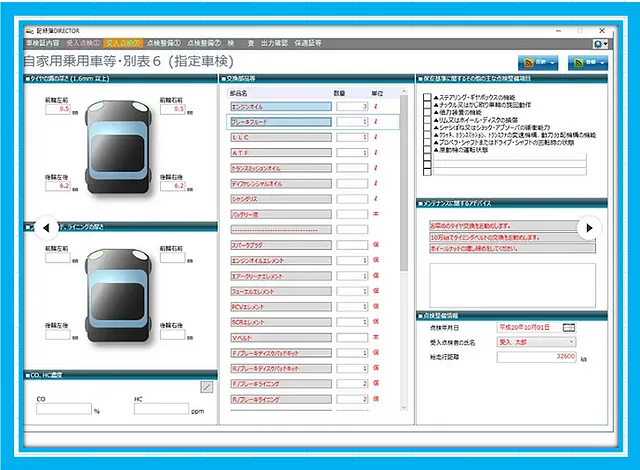Click the pencil icon in CO, HC濃度 panel
640x470 pixels.
pyautogui.click(x=206, y=386)
